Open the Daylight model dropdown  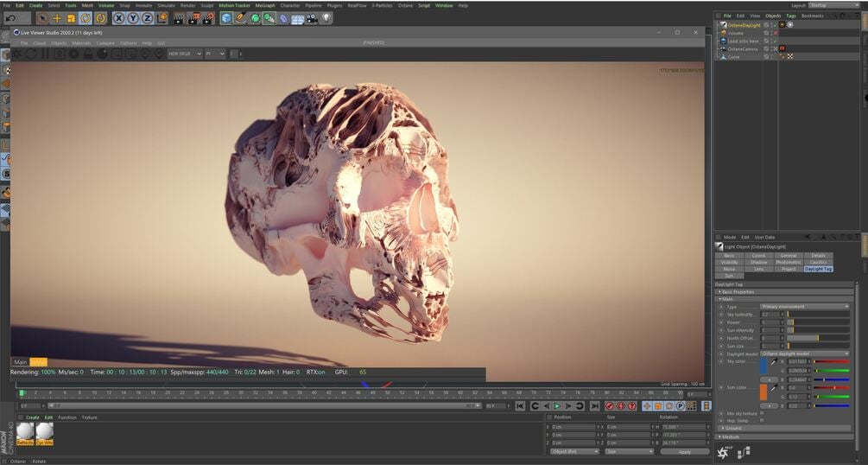pyautogui.click(x=804, y=354)
